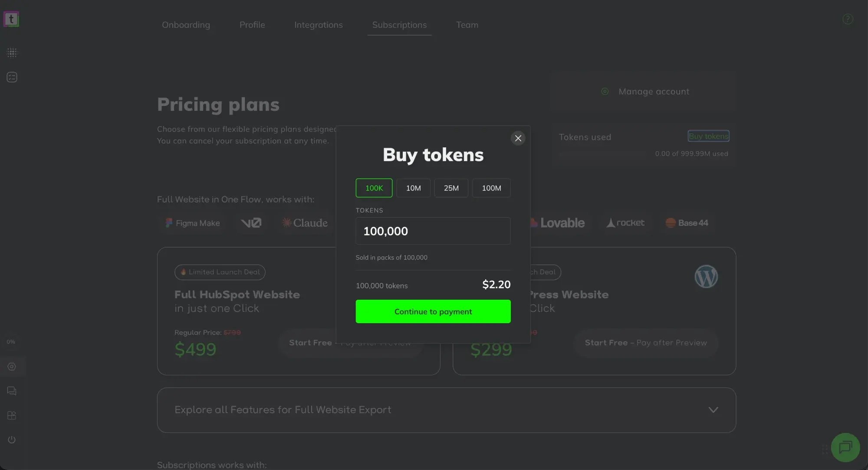This screenshot has width=868, height=470.
Task: Click the drag handle beside the chat widget
Action: [825, 449]
